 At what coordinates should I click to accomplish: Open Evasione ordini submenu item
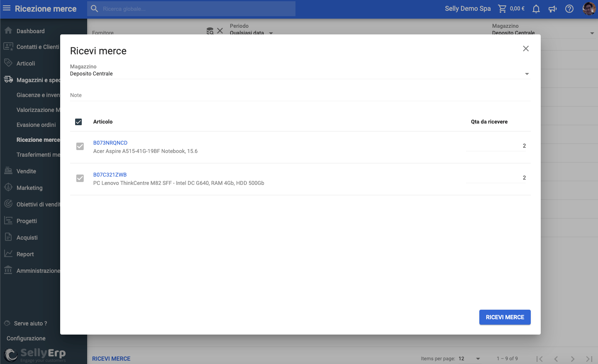click(36, 125)
